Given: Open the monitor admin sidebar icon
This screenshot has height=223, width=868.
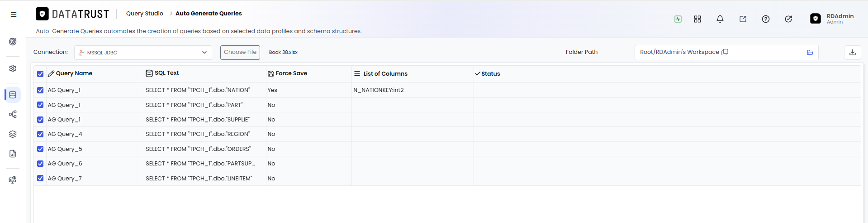Looking at the screenshot, I should (13, 180).
